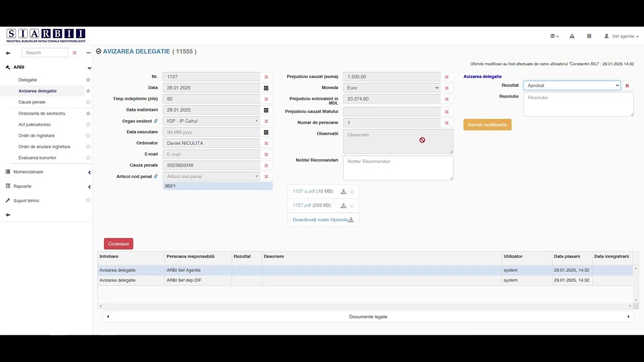Clear the sidebar search box
This screenshot has width=644, height=362.
(x=74, y=53)
